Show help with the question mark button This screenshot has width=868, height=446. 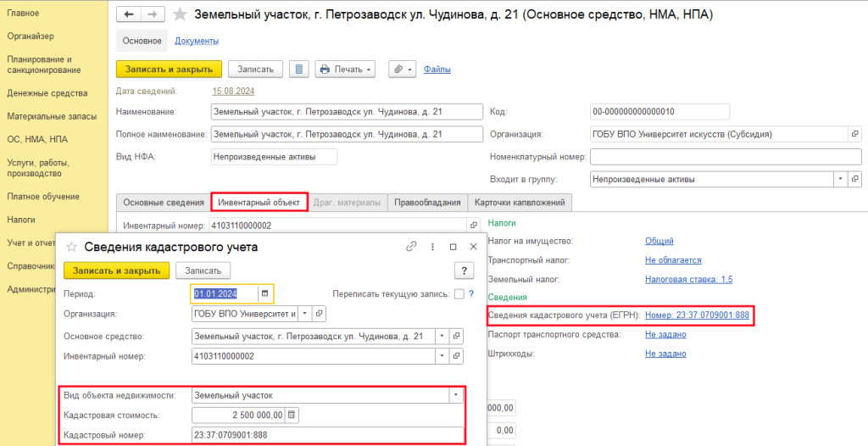point(464,270)
